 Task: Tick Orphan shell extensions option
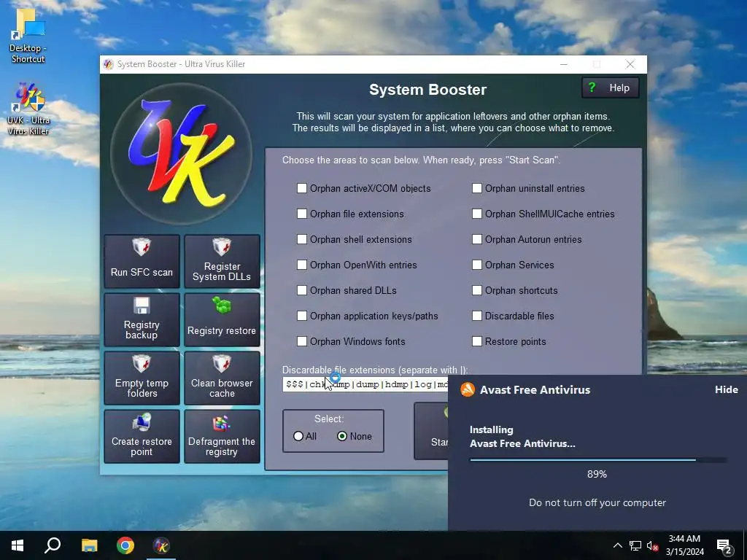[301, 239]
